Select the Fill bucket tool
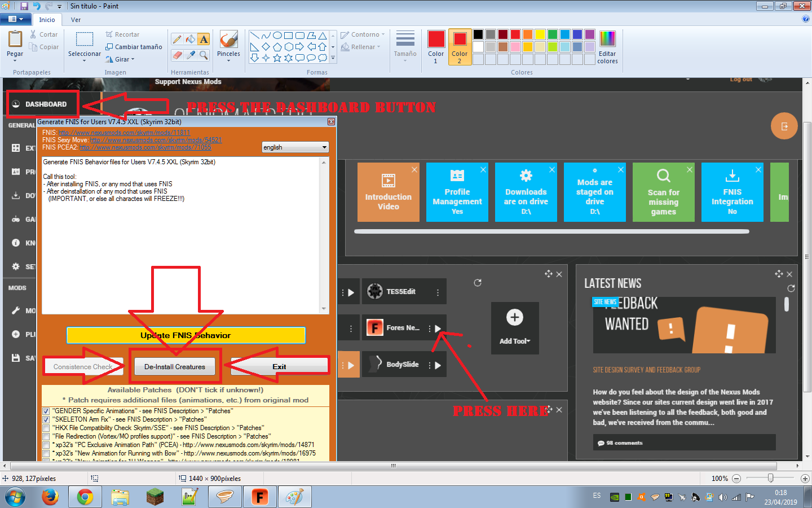The width and height of the screenshot is (812, 508). pos(191,39)
